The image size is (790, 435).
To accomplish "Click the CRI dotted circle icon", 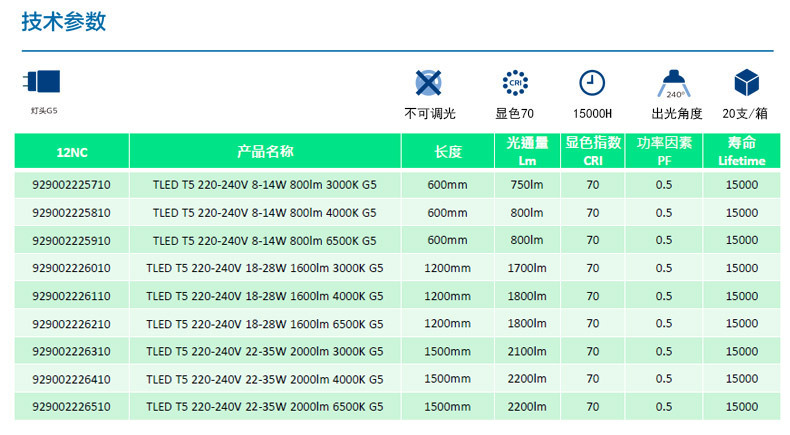I will (x=514, y=83).
